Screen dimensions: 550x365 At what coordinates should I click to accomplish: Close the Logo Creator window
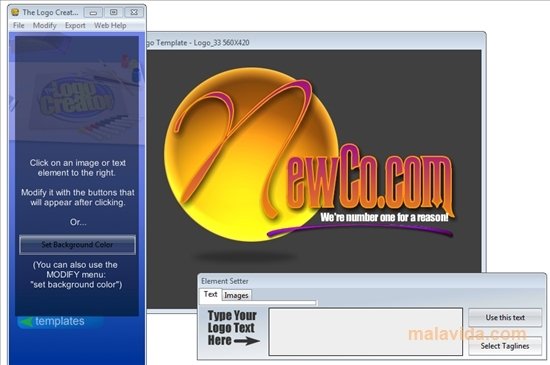[x=134, y=13]
